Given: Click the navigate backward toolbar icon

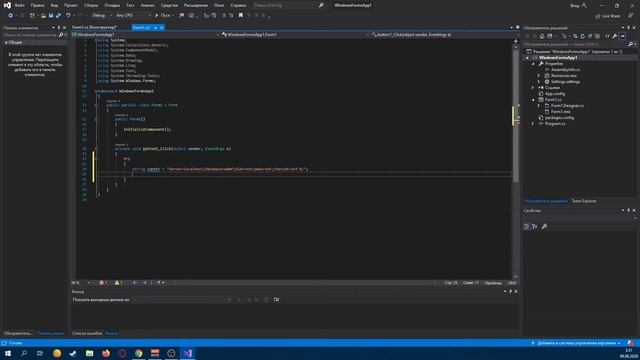Looking at the screenshot, I should tap(10, 16).
